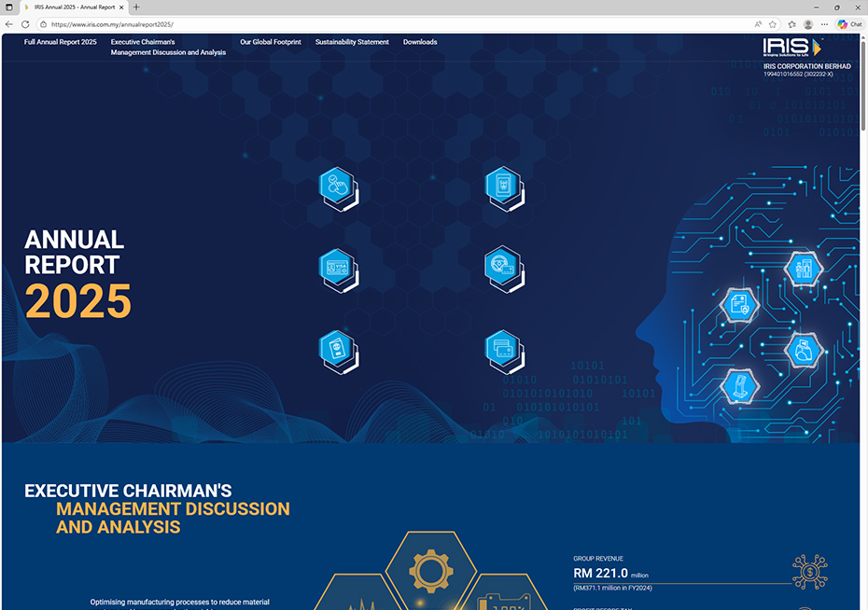This screenshot has height=610, width=868.
Task: Open the Full Annual Report 2025 menu
Action: (61, 42)
